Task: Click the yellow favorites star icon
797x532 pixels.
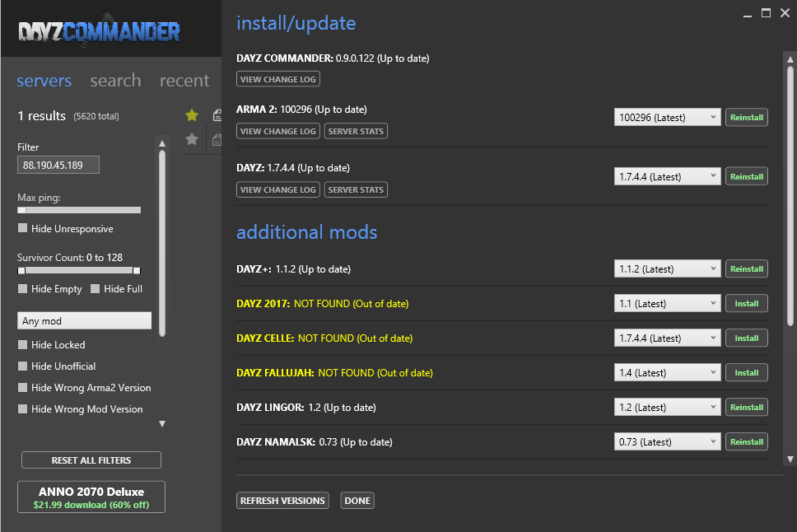Action: coord(192,115)
